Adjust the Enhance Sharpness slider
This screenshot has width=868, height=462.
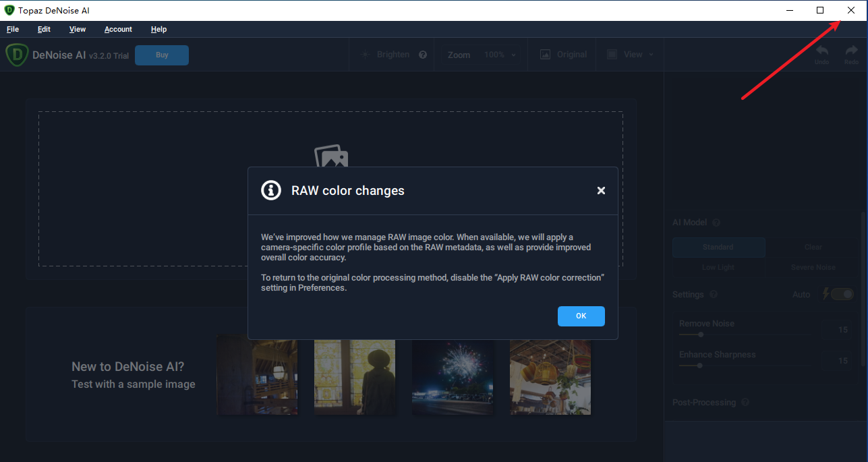pos(699,366)
